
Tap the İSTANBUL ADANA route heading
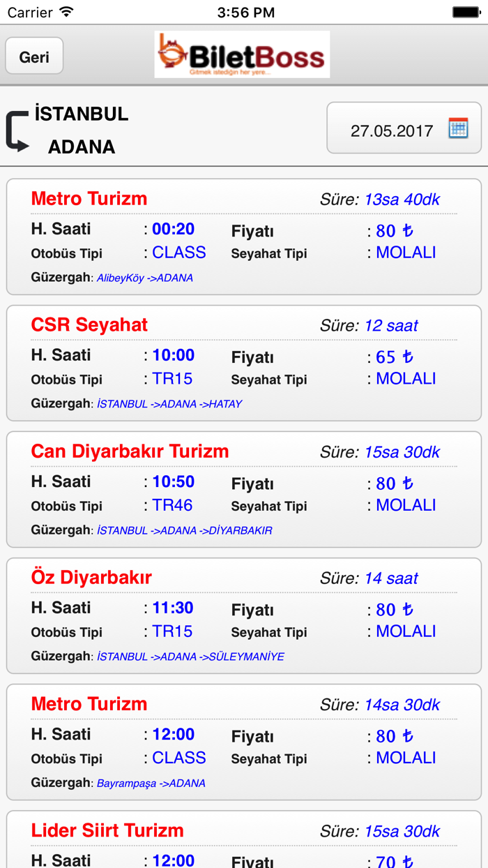coord(81,130)
